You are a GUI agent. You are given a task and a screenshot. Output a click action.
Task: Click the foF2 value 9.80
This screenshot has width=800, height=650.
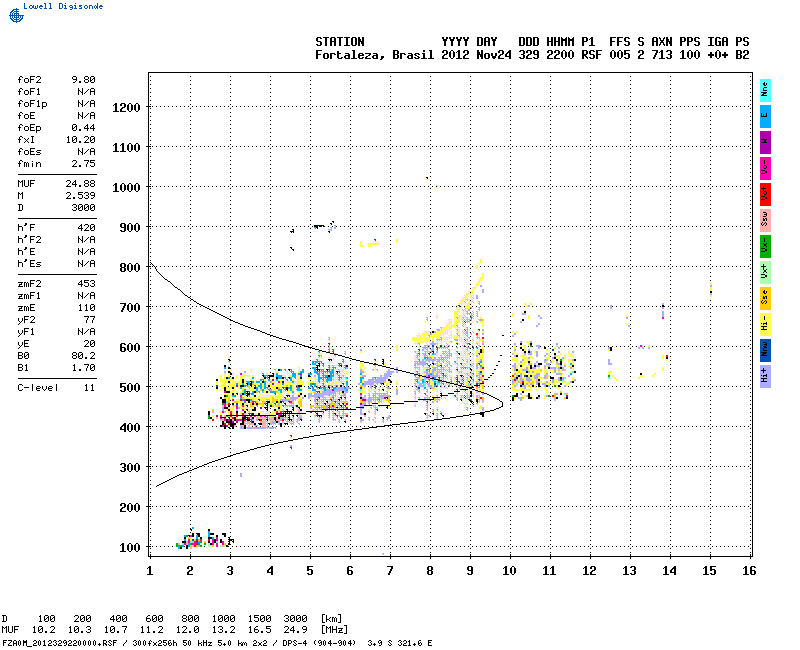pyautogui.click(x=83, y=80)
